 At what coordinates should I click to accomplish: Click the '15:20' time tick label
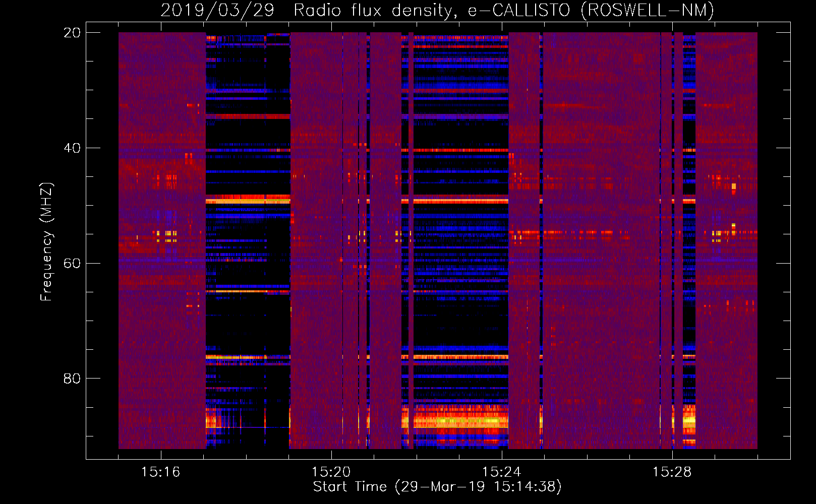[x=331, y=472]
